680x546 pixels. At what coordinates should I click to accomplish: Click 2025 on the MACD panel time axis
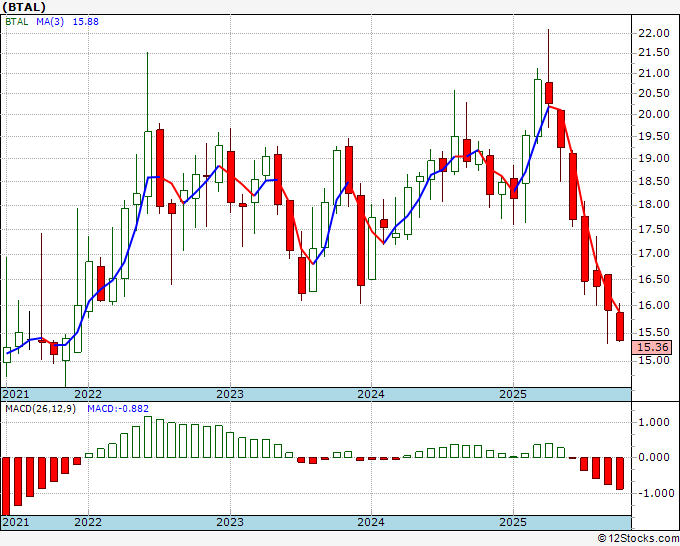click(x=513, y=522)
